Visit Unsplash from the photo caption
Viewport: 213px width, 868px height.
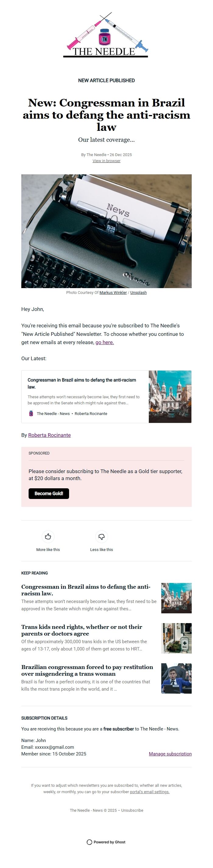(x=138, y=292)
